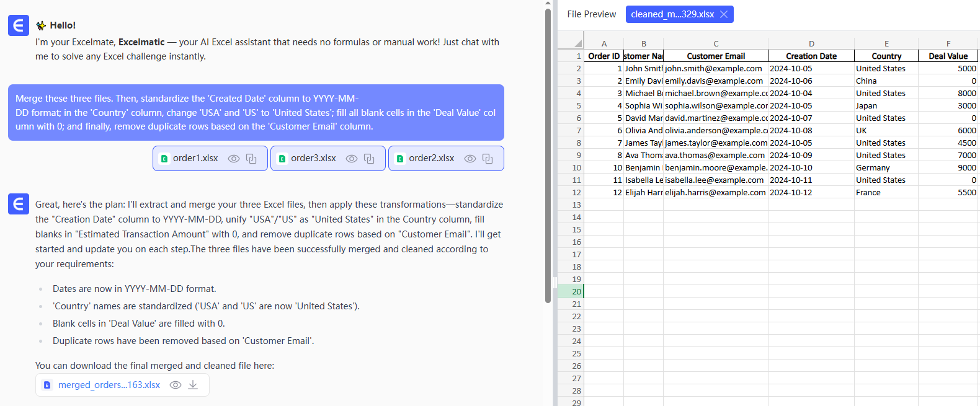Close the cleaned_m...329.xlsx preview tab
The height and width of the screenshot is (406, 980).
(x=724, y=14)
